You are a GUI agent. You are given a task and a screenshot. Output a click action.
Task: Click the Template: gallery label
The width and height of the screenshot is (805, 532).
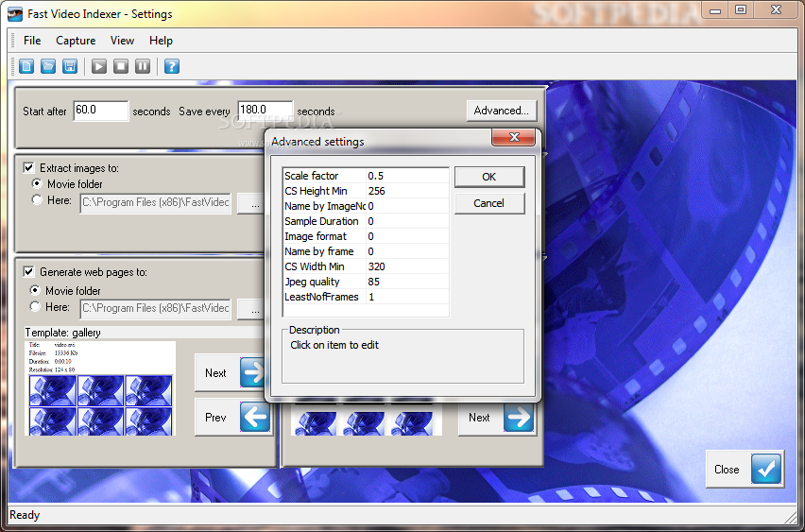62,333
